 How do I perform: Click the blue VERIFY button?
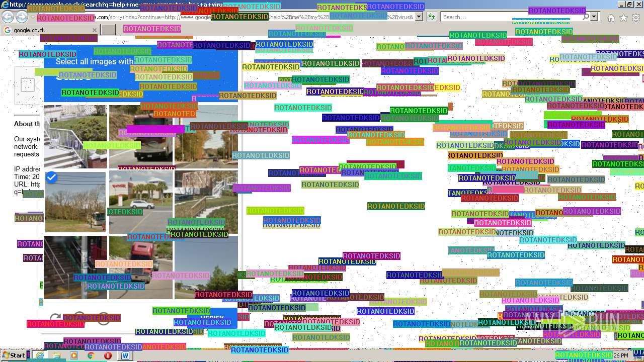212,318
